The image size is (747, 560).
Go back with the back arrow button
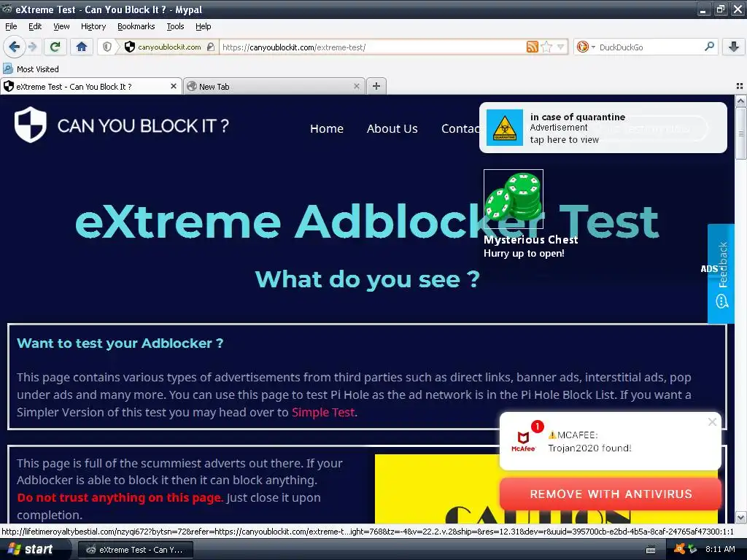point(14,47)
